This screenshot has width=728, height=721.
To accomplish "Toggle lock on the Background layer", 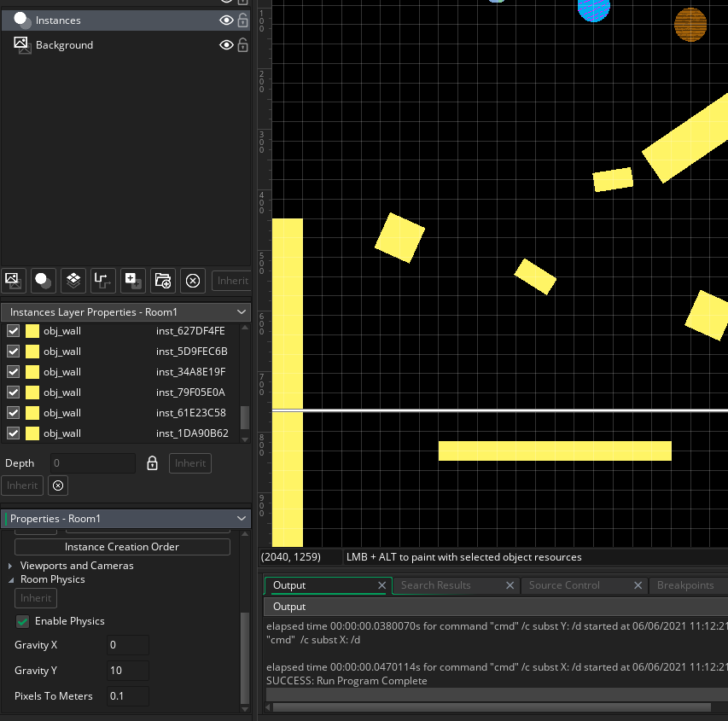I will [x=243, y=45].
